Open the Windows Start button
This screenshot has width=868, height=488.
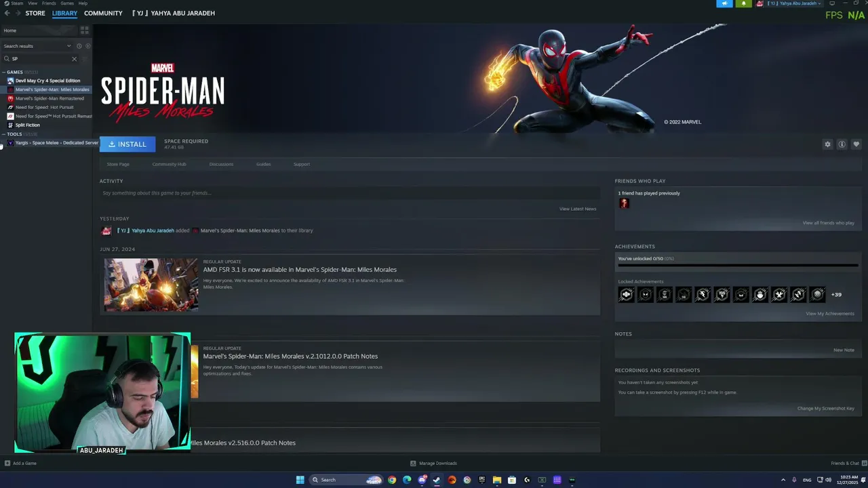click(300, 480)
